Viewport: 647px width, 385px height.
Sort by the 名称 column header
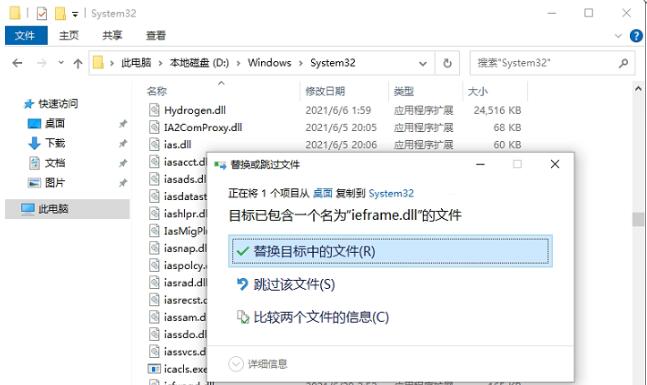coord(157,91)
